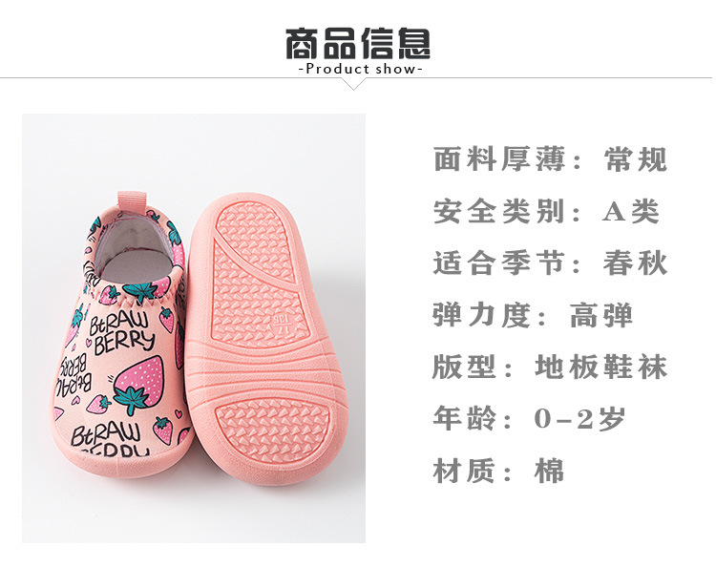Click the large strawberry graphic on the shoe
The width and height of the screenshot is (716, 588).
tap(137, 386)
